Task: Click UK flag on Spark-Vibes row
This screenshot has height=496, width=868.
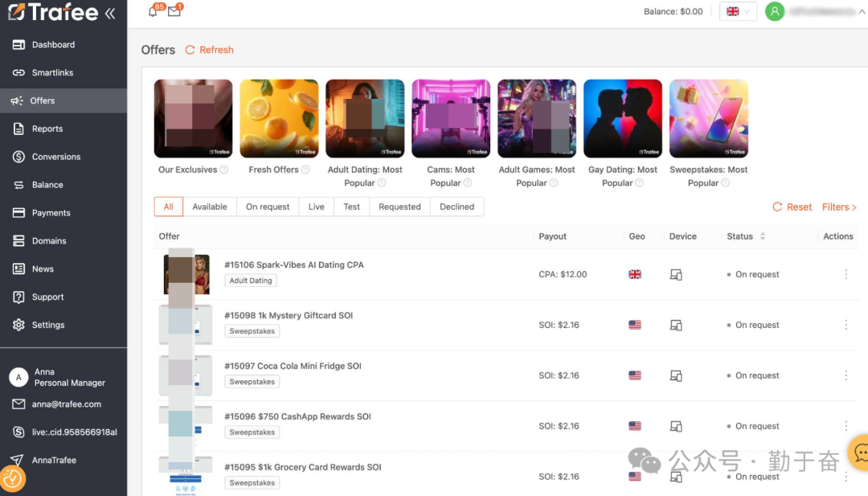Action: (635, 274)
